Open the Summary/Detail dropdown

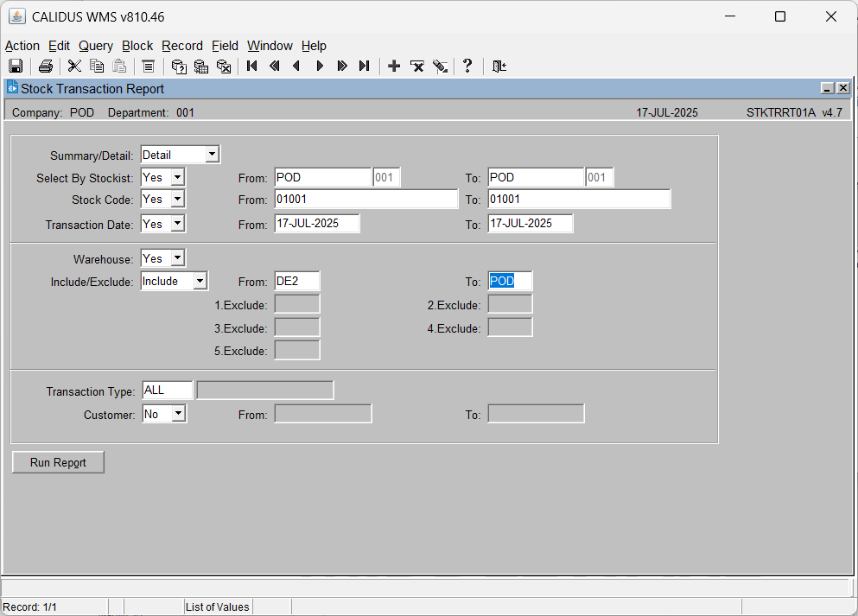(213, 155)
